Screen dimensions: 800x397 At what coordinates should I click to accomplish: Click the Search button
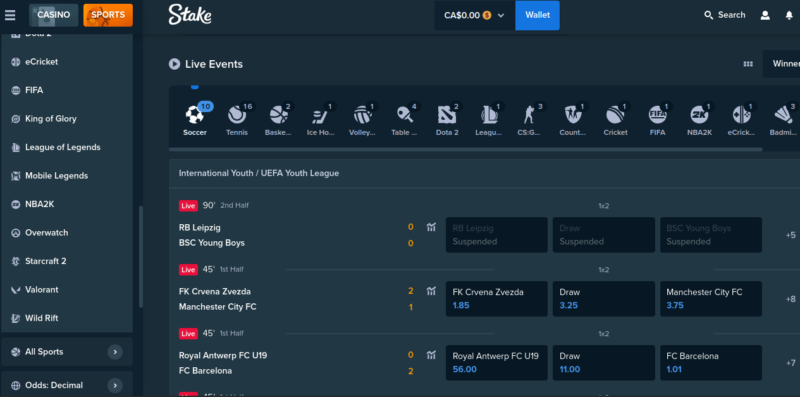(x=724, y=15)
